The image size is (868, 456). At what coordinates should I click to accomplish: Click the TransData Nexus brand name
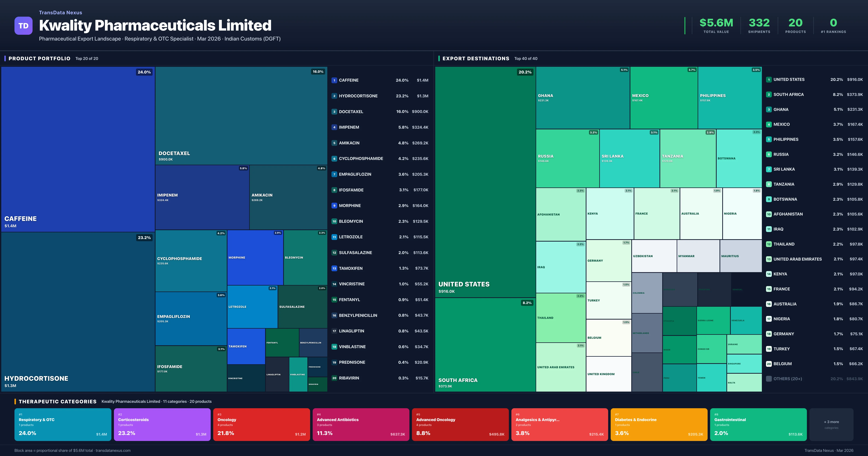(x=60, y=12)
